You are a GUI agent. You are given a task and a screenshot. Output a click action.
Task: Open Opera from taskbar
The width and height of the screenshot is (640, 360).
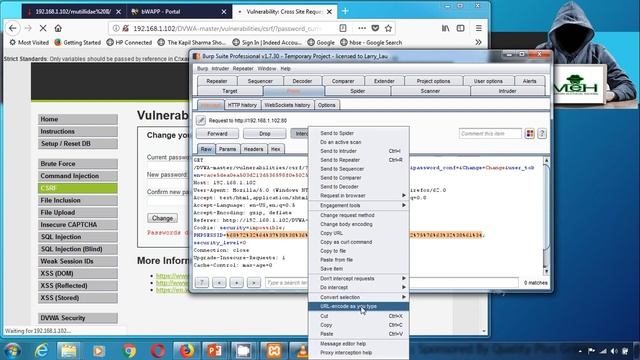pos(158,351)
